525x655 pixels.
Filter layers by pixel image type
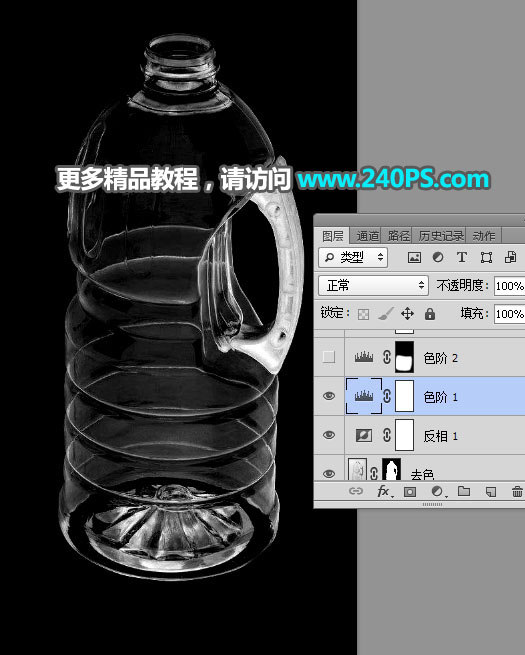tap(414, 257)
